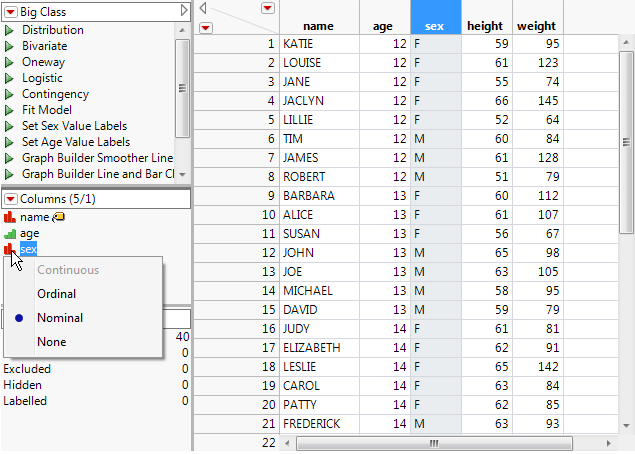Run the Fit Model script triangle
Image resolution: width=635 pixels, height=454 pixels.
[x=9, y=110]
